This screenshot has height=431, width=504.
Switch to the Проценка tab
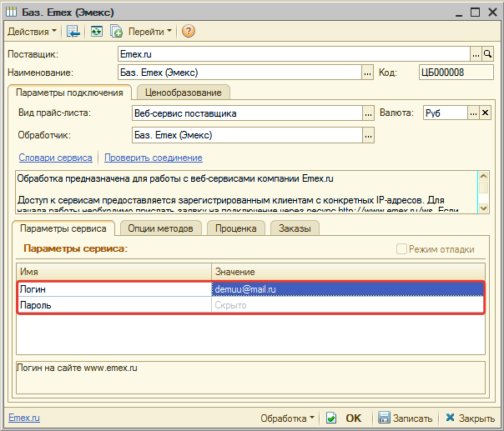(236, 228)
